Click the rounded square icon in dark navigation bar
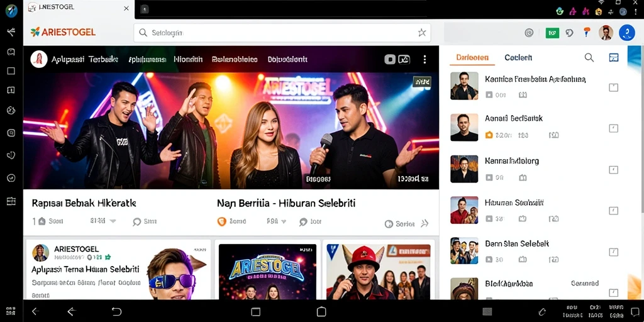Image resolution: width=644 pixels, height=322 pixels. 390,60
